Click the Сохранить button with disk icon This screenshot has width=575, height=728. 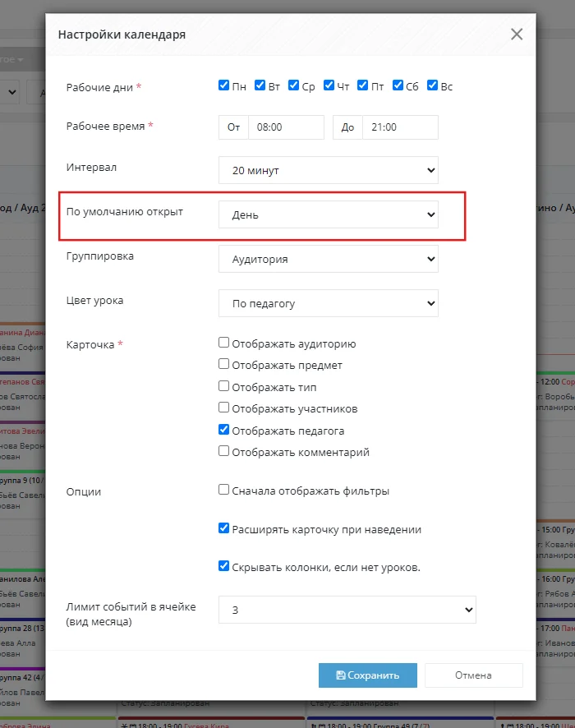coord(367,675)
